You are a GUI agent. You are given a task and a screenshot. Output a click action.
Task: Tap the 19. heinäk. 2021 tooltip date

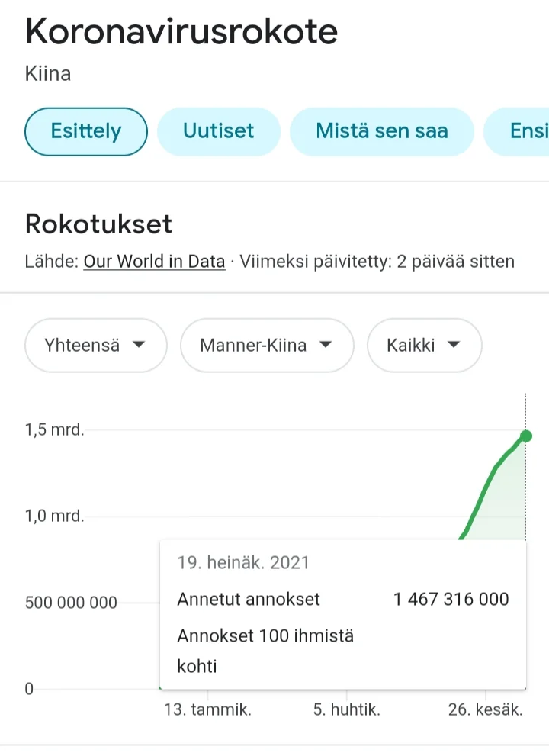[243, 563]
